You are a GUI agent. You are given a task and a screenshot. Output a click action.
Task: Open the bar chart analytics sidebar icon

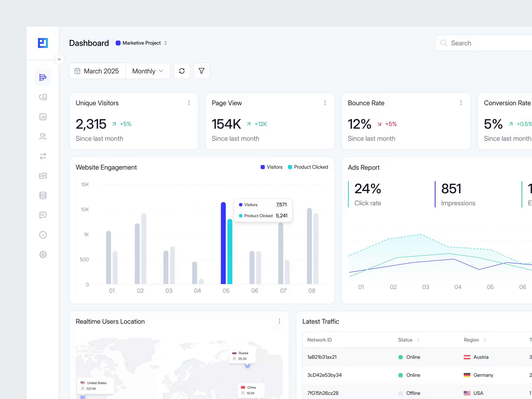pos(43,117)
